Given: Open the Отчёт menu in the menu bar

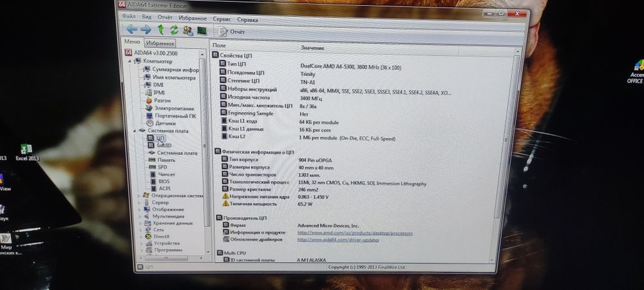Looking at the screenshot, I should click(x=165, y=17).
